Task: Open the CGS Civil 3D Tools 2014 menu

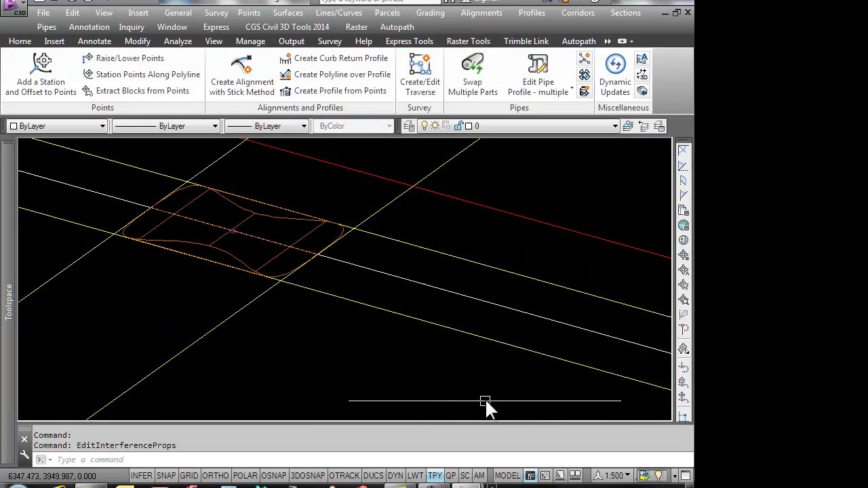Action: (287, 27)
